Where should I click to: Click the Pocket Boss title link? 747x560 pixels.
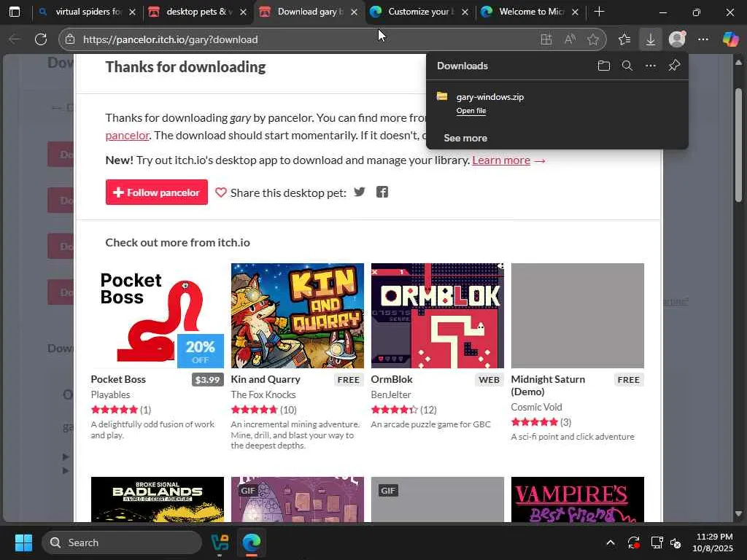[x=118, y=379]
